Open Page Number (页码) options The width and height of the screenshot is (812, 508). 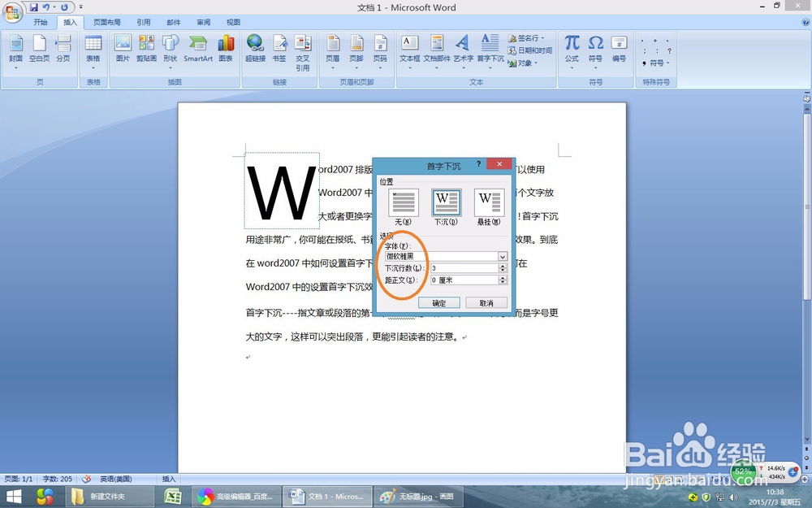(380, 51)
